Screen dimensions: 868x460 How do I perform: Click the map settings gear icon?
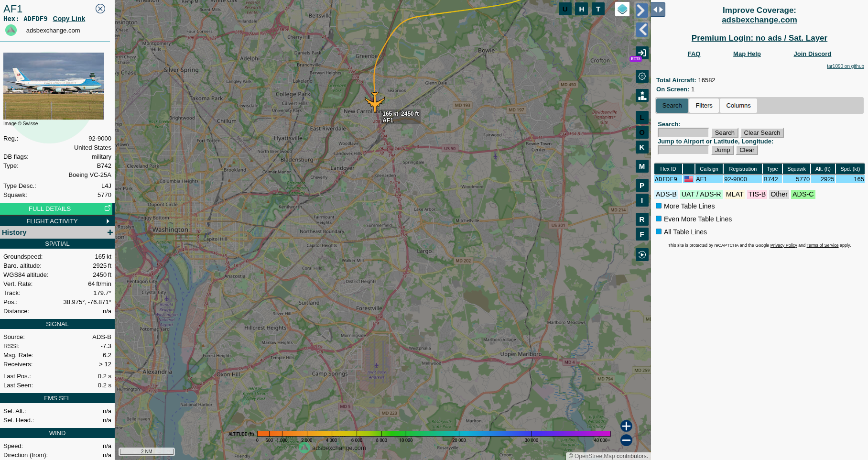(x=642, y=77)
